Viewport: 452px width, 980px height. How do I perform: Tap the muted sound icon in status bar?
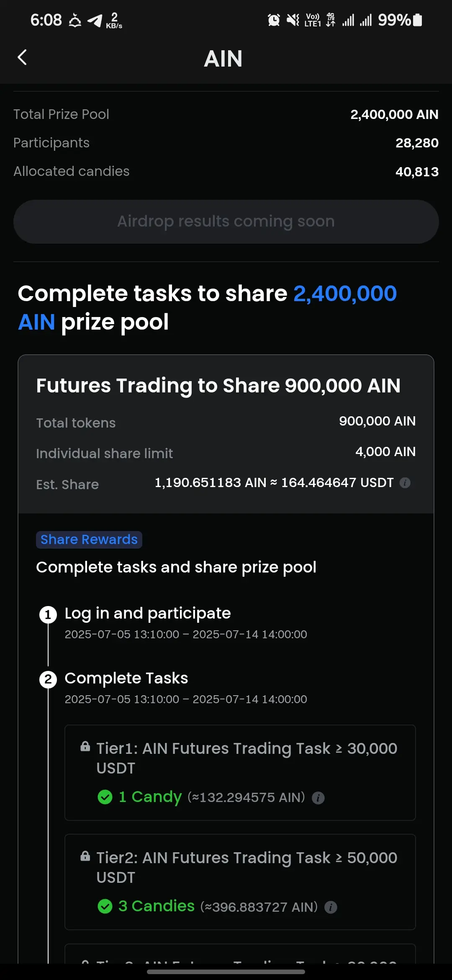click(293, 20)
